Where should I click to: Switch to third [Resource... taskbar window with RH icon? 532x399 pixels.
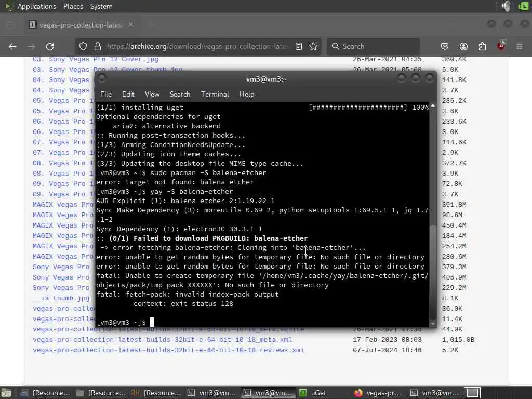156,393
